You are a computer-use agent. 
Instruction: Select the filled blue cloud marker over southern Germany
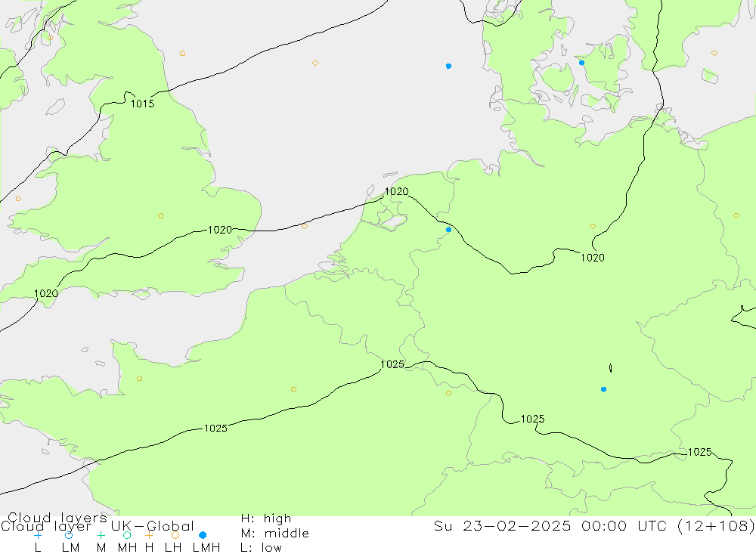[x=603, y=389]
